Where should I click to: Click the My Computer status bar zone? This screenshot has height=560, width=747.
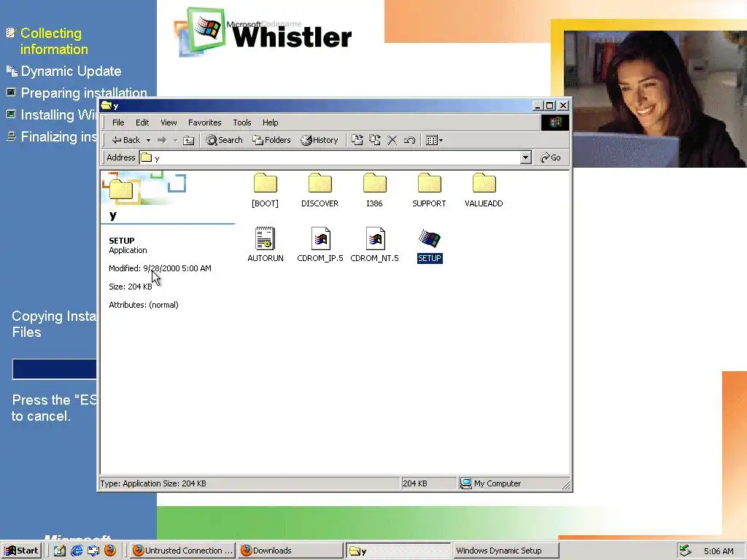(x=513, y=483)
